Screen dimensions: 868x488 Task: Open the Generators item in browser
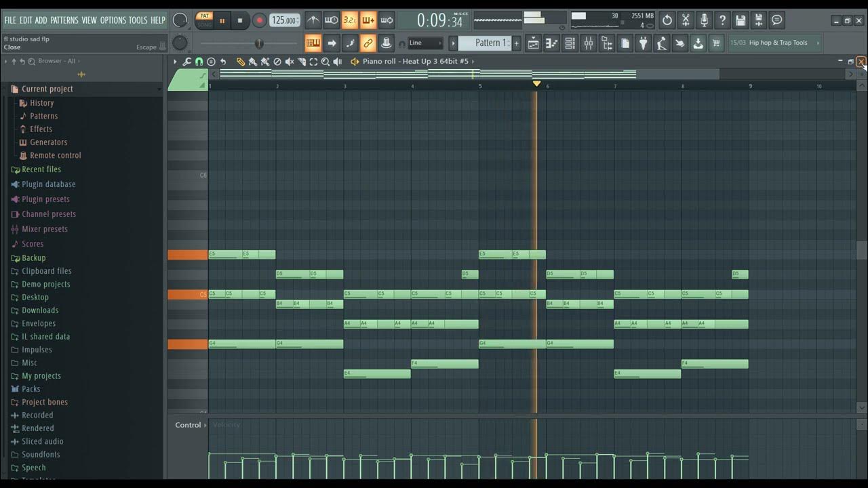(x=49, y=142)
